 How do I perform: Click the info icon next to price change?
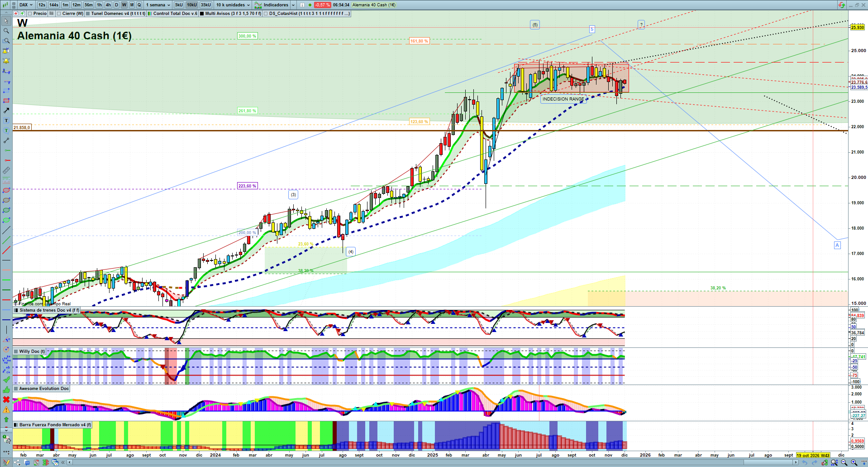point(302,5)
